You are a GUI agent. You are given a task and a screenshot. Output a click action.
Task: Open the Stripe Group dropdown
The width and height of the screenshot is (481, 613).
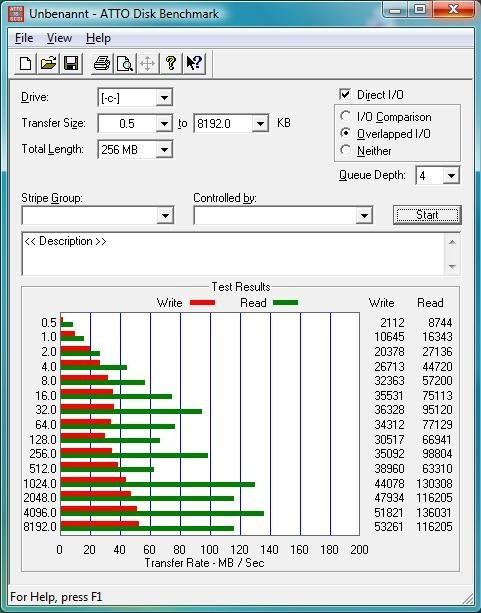pos(165,215)
